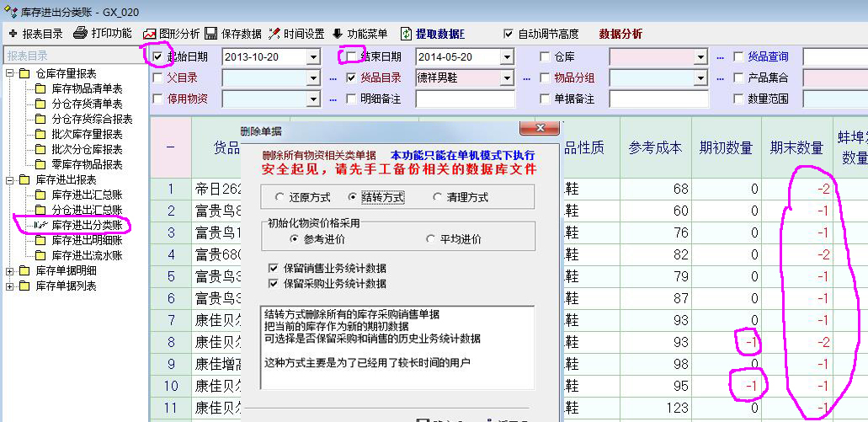The image size is (868, 422).
Task: Click the 数据分析 link
Action: pyautogui.click(x=620, y=34)
